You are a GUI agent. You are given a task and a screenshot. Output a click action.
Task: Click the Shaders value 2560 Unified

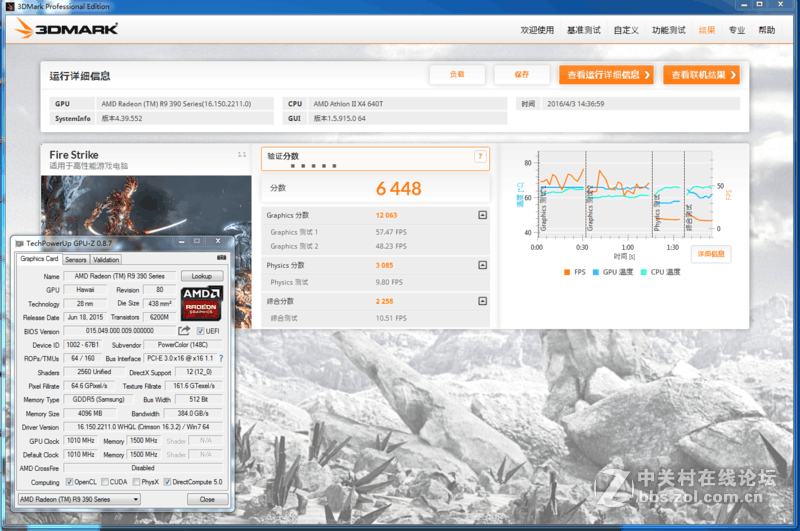click(93, 372)
